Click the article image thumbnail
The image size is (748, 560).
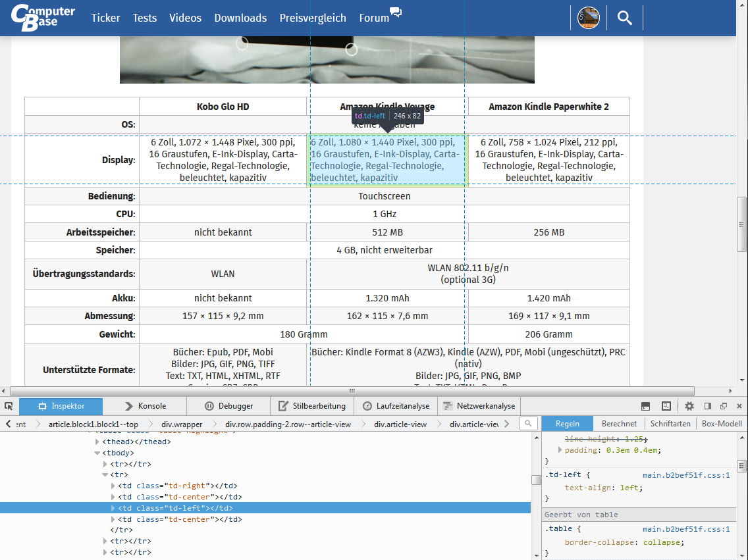(x=327, y=60)
